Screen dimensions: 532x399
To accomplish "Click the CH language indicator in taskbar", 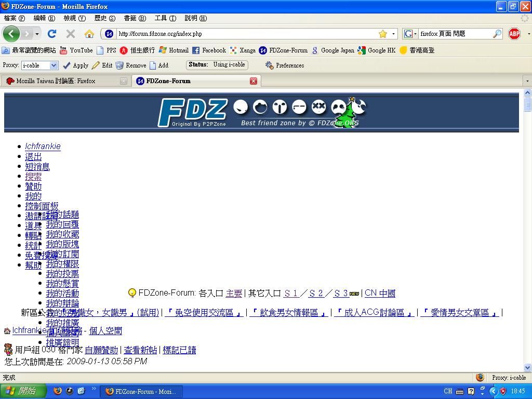I will (x=448, y=391).
